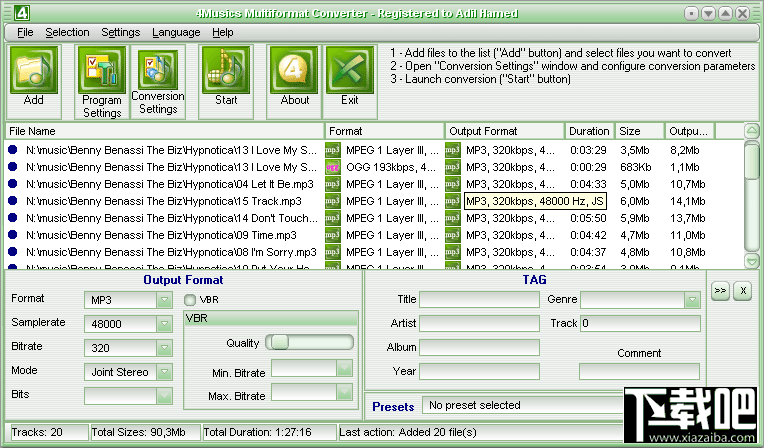Click the >> button beside the TAG panel

click(x=720, y=290)
